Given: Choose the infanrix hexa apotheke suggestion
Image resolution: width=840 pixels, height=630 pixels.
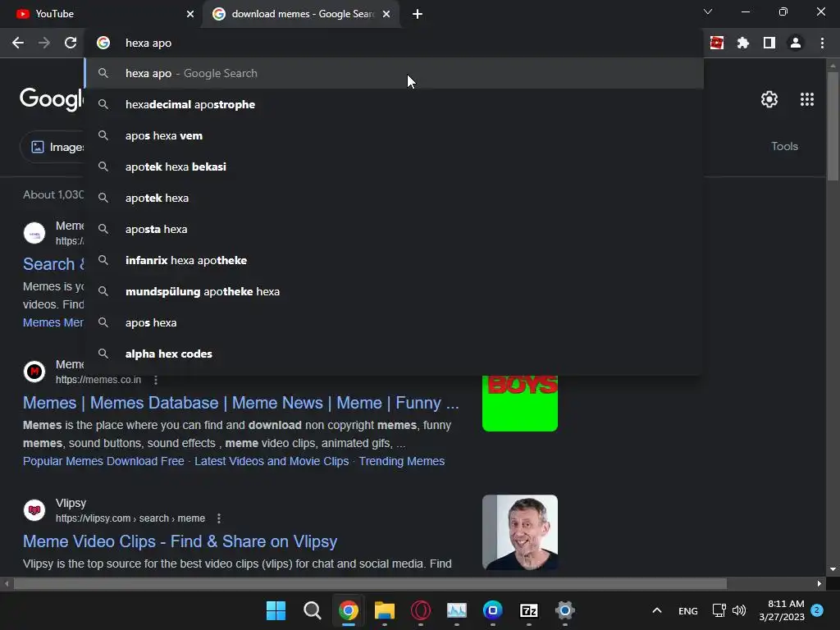Looking at the screenshot, I should (395, 260).
